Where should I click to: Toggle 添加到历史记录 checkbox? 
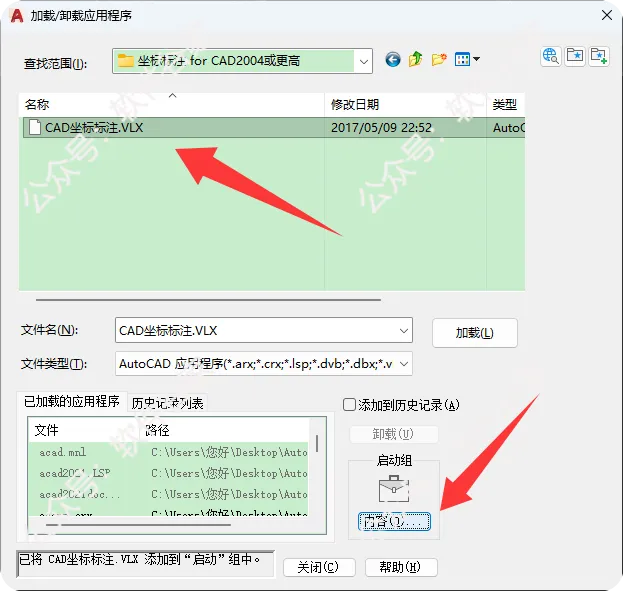(349, 405)
